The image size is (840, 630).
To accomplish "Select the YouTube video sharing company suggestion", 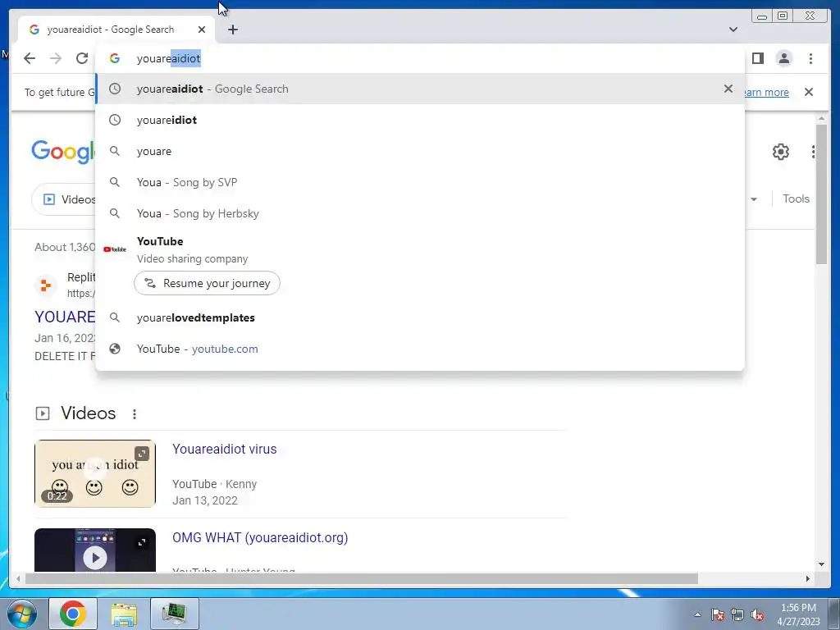I will coord(420,249).
